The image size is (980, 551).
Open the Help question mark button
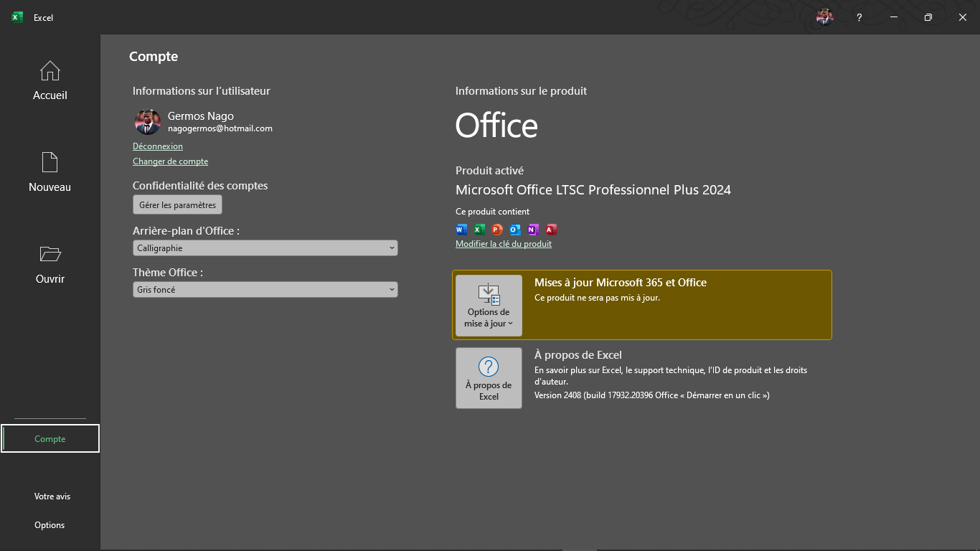(x=859, y=17)
